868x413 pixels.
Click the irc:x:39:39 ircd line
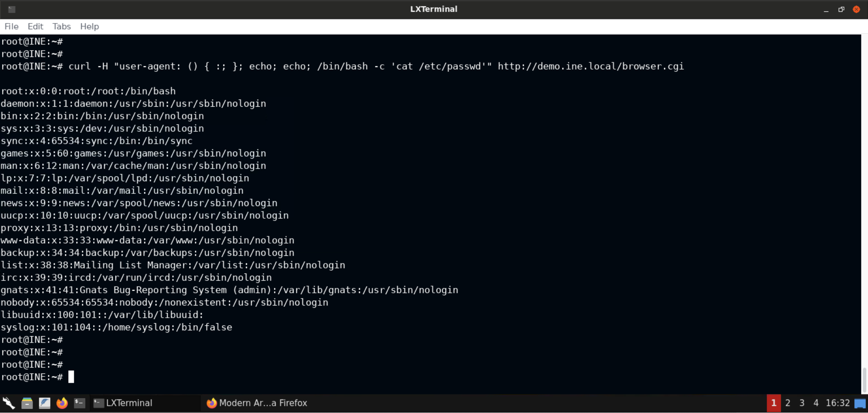pyautogui.click(x=136, y=277)
